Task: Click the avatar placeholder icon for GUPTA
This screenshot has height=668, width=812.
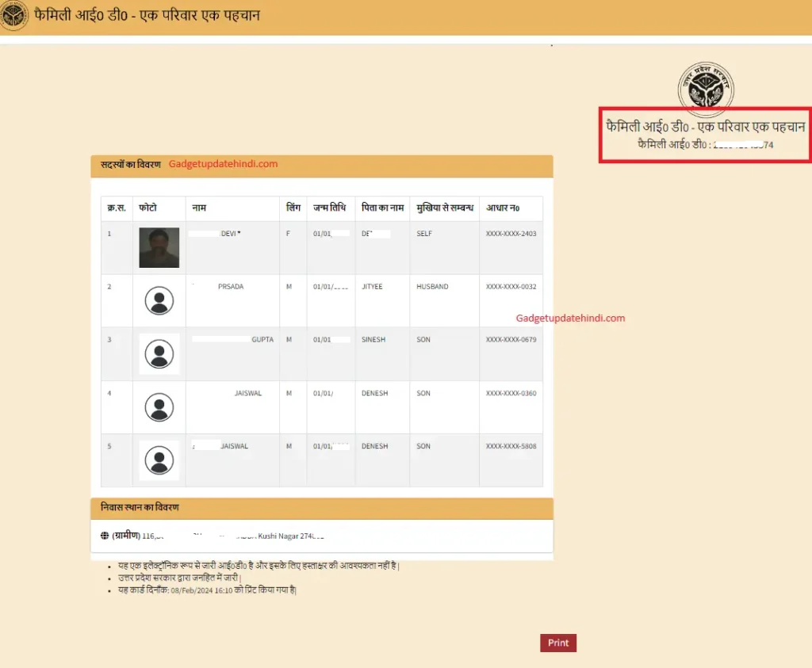Action: tap(159, 354)
